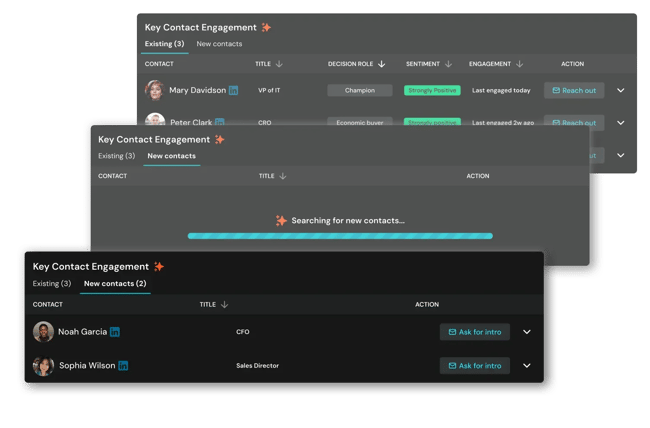The image size is (650, 428).
Task: Expand Sophia Wilson's row chevron
Action: 527,366
